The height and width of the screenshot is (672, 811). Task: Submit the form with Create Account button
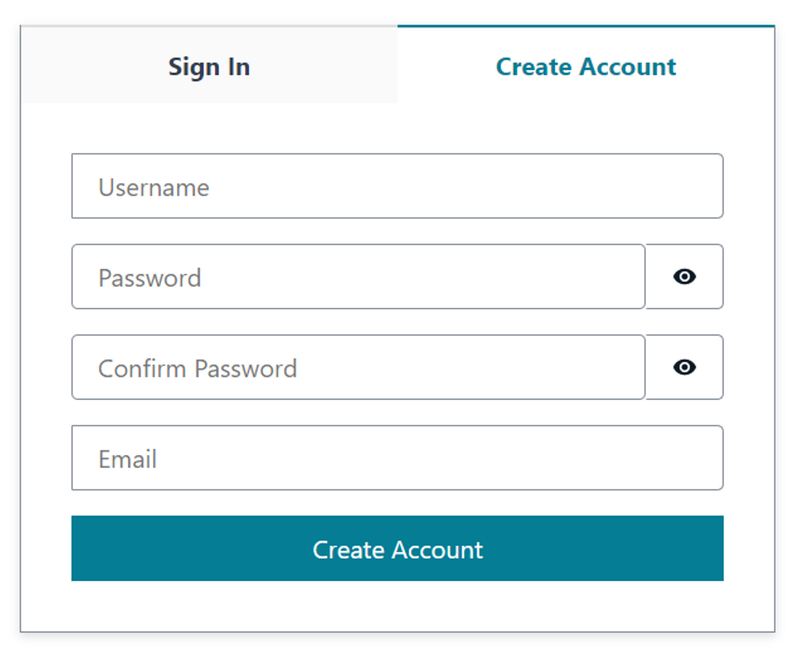(397, 549)
